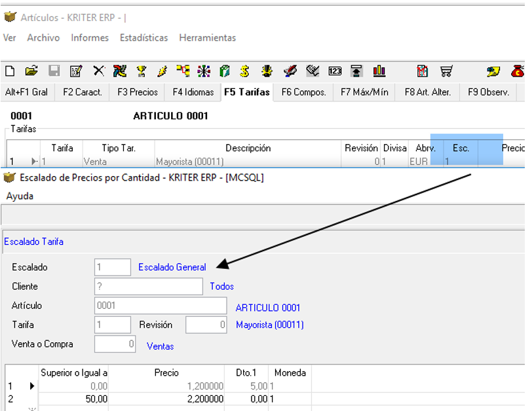Click the Escalado input field
The image size is (532, 411).
click(x=113, y=267)
